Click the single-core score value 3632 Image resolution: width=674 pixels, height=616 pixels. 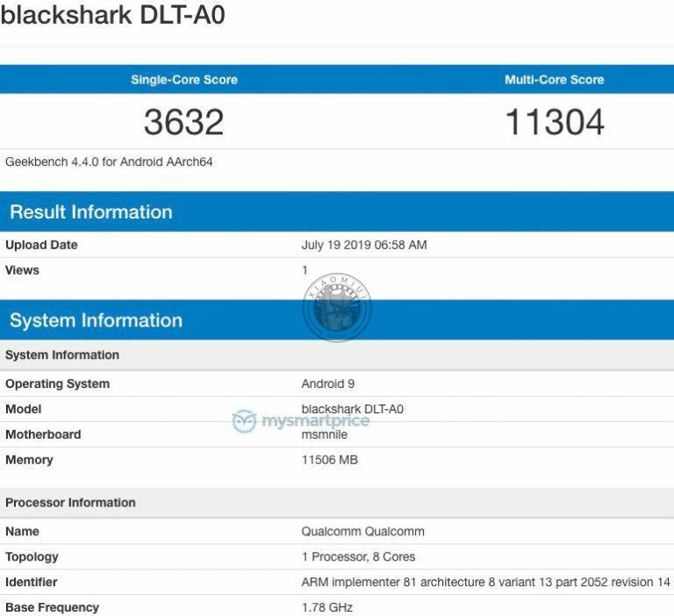(x=184, y=122)
